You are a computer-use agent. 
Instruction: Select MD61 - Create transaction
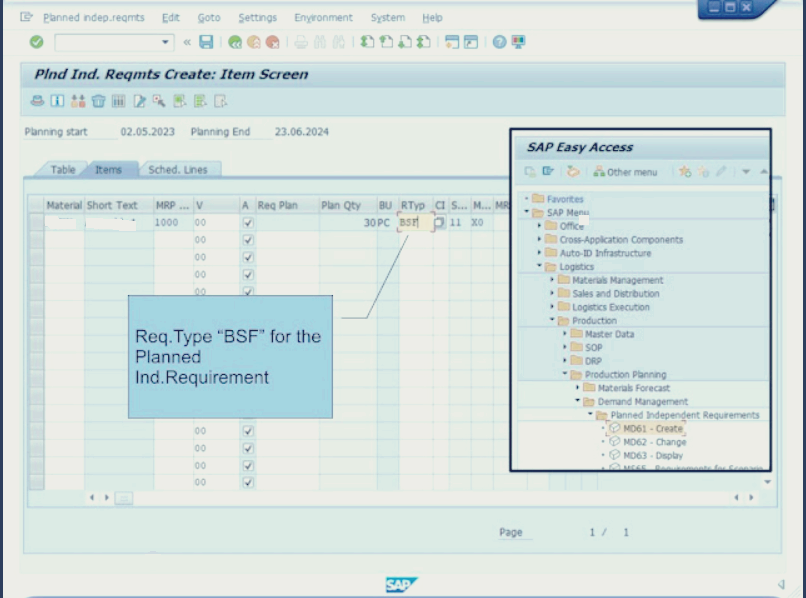(653, 428)
